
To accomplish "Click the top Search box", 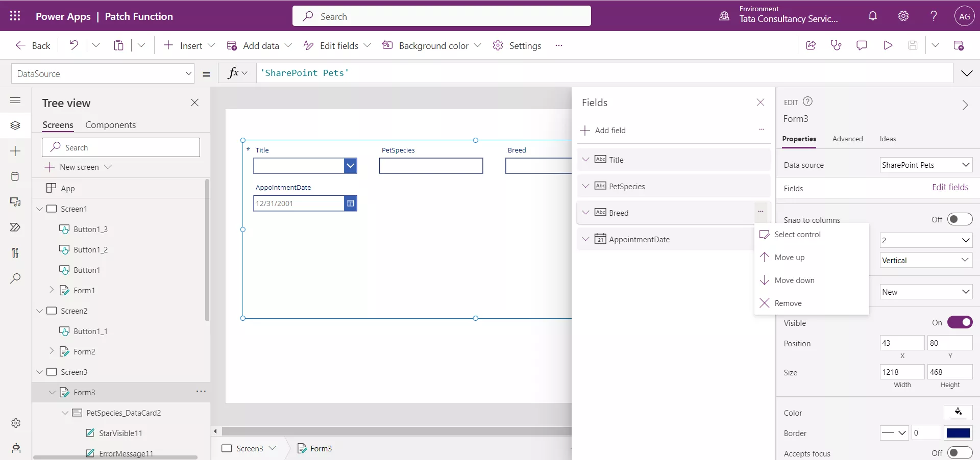I will [442, 16].
